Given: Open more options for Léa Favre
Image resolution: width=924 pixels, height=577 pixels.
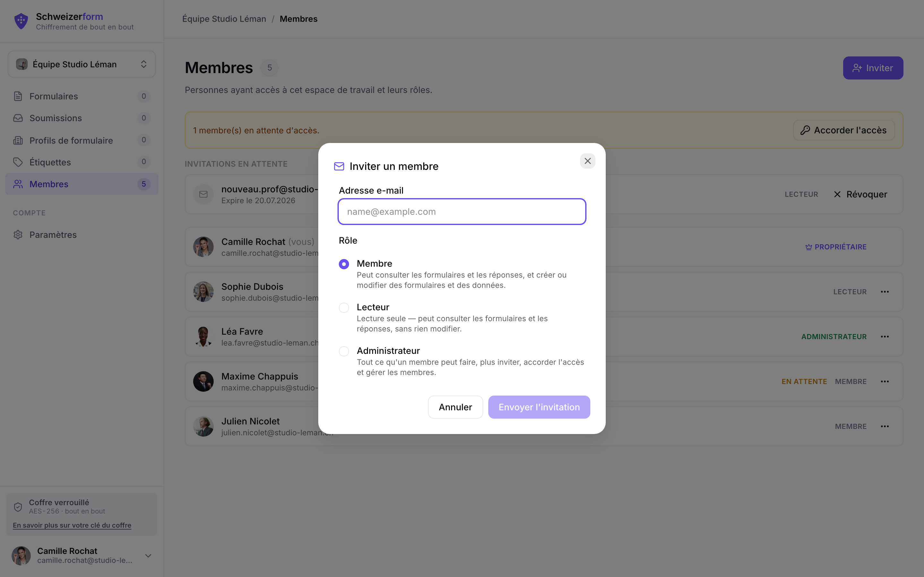Looking at the screenshot, I should (x=885, y=337).
